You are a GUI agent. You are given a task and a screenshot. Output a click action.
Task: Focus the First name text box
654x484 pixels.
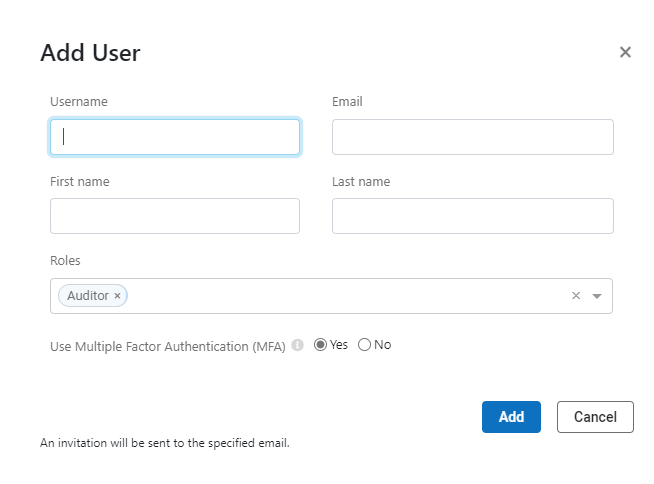[x=175, y=215]
